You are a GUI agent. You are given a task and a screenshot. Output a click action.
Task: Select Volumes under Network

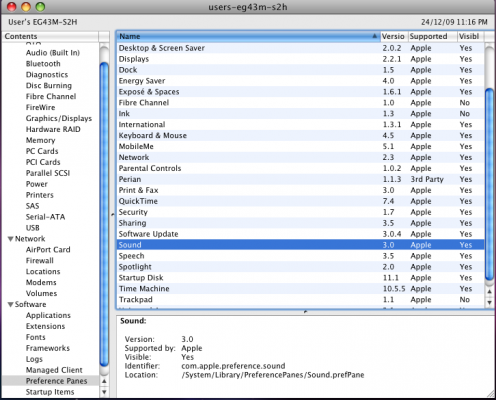[41, 294]
